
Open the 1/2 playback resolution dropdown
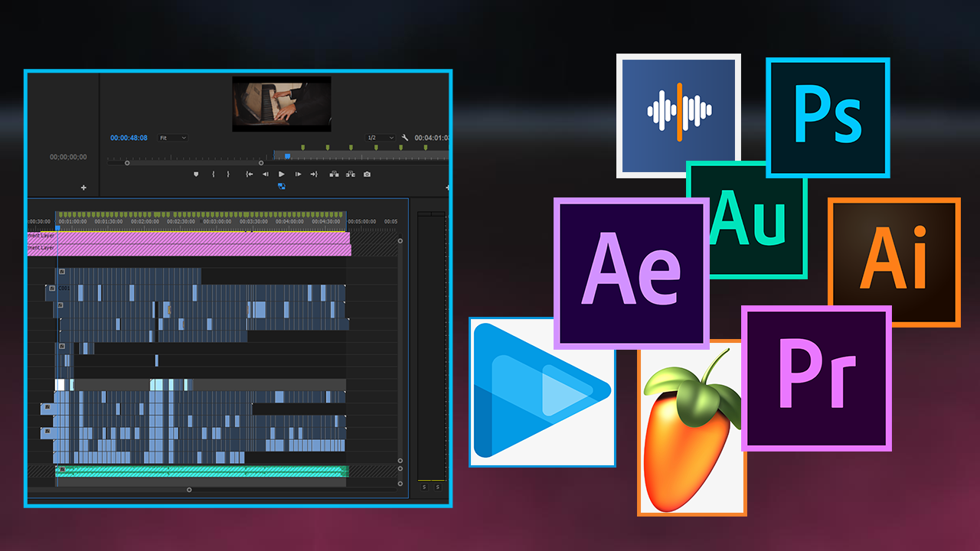tap(381, 138)
